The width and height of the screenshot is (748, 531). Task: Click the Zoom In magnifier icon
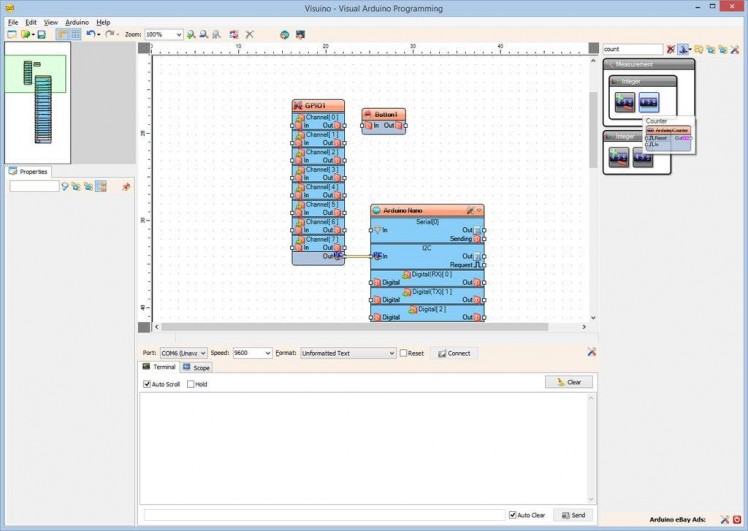191,34
